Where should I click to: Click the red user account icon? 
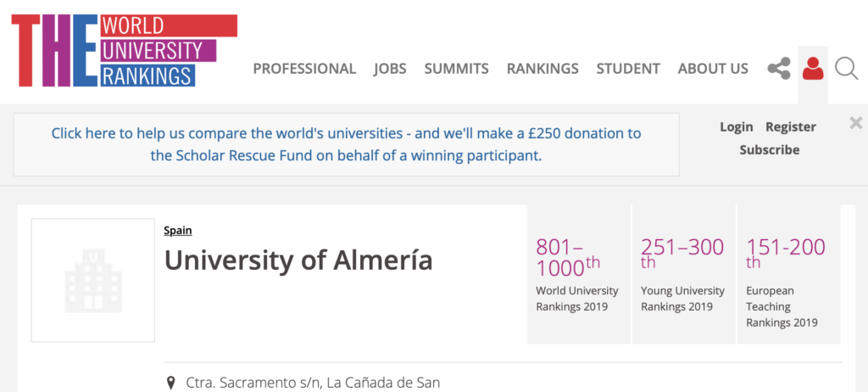coord(813,69)
